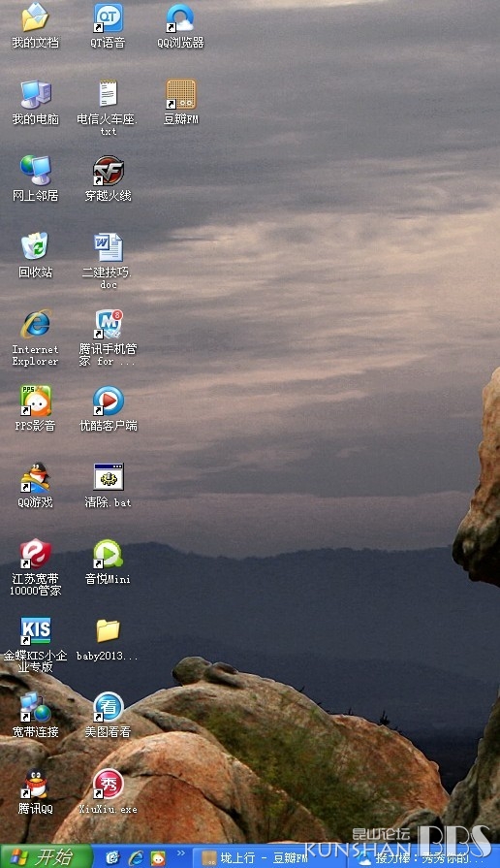Click the 音悦Mini shortcut
500x868 pixels.
click(x=108, y=554)
